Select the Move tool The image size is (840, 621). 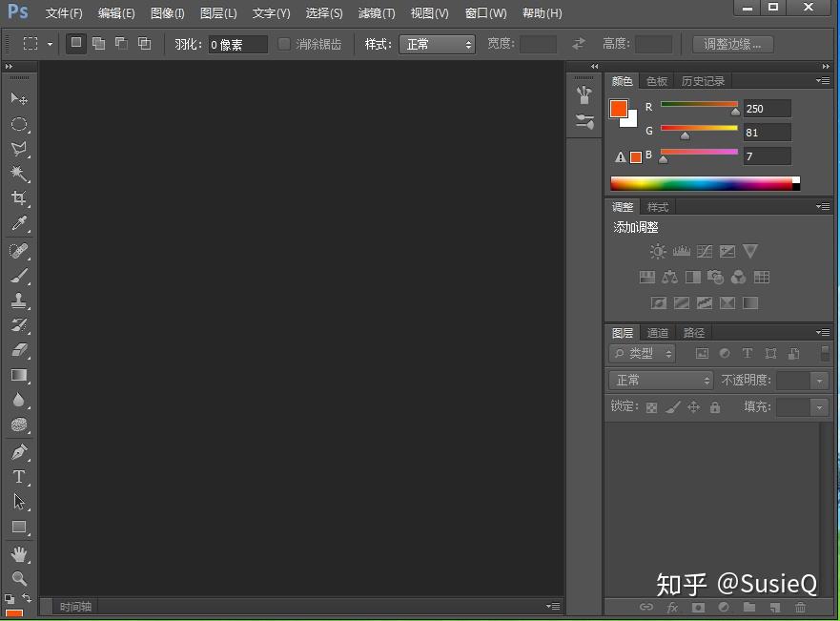(19, 98)
